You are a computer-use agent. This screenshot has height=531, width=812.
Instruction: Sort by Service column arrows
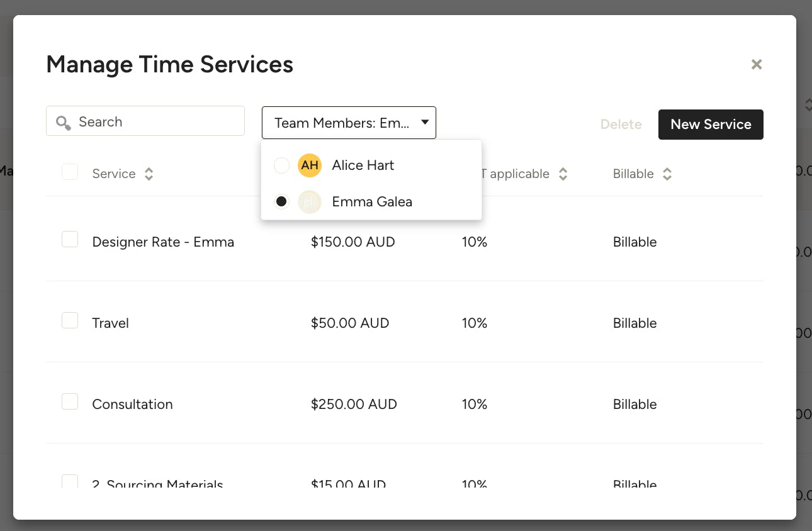point(149,174)
